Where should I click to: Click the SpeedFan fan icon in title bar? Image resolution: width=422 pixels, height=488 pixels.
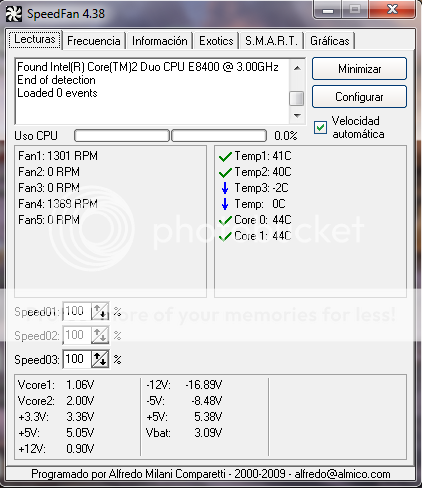pyautogui.click(x=14, y=14)
